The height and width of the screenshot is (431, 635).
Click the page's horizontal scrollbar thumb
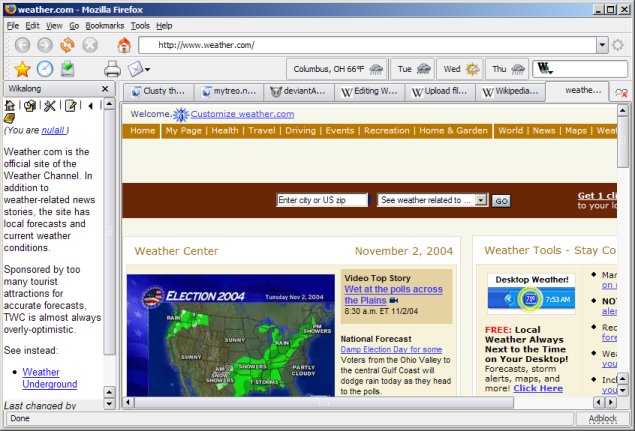[x=324, y=402]
